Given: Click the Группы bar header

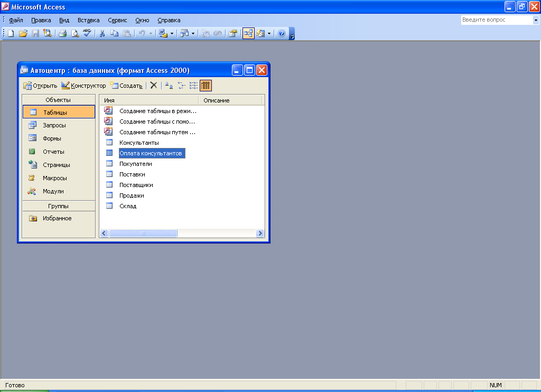Looking at the screenshot, I should pos(59,206).
